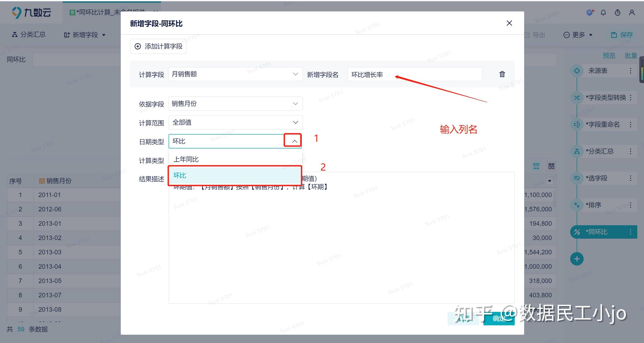
Task: Select 字段重命名 step icon
Action: [x=577, y=124]
